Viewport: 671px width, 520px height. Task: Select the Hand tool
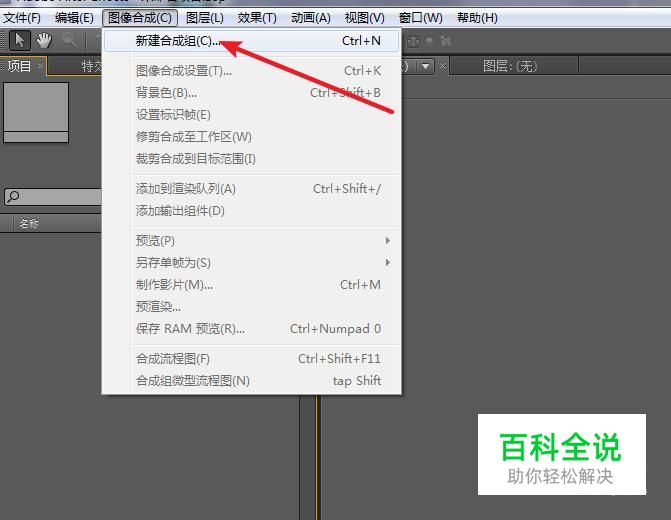click(x=44, y=41)
